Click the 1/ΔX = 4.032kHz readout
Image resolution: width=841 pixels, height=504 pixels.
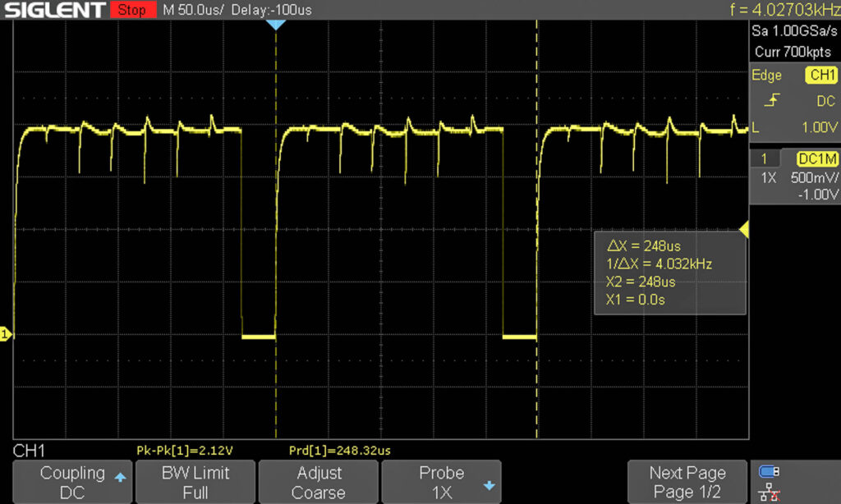659,263
